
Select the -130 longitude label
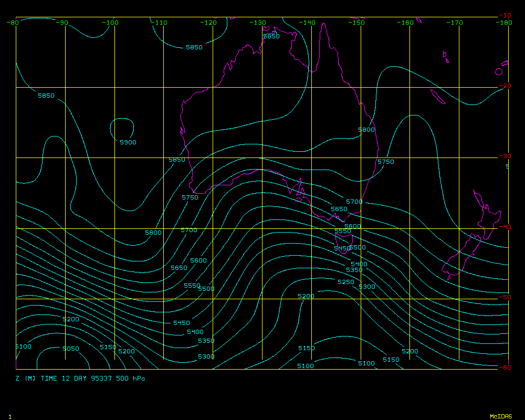click(258, 23)
